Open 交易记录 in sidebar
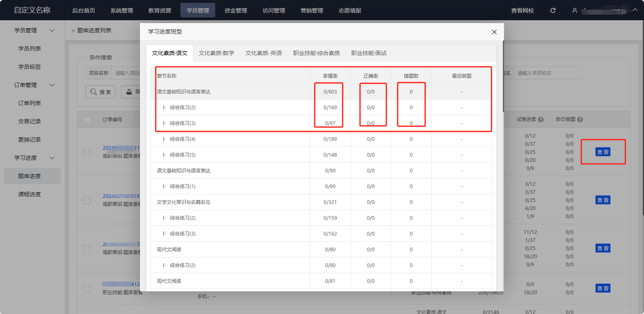644x314 pixels. (x=30, y=121)
